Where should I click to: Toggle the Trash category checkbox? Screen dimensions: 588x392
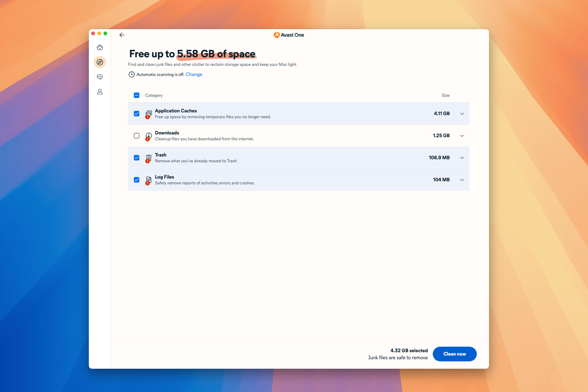pos(137,157)
